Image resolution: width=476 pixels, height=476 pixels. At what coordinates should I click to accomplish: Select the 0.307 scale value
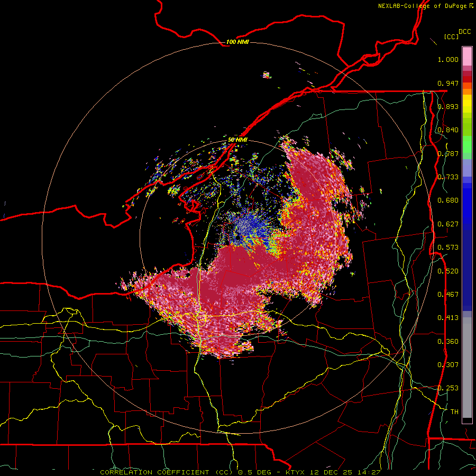pos(448,365)
